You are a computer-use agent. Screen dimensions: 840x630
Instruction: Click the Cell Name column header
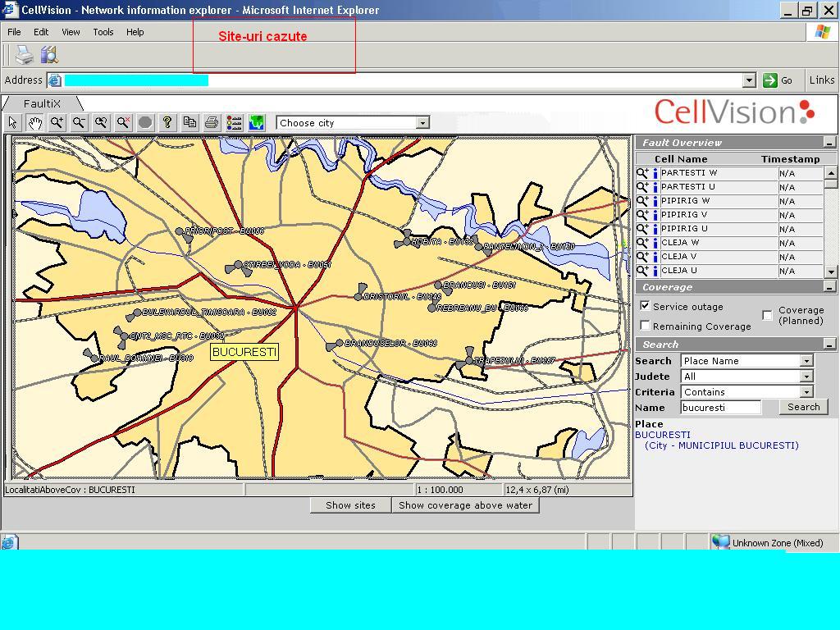point(681,159)
